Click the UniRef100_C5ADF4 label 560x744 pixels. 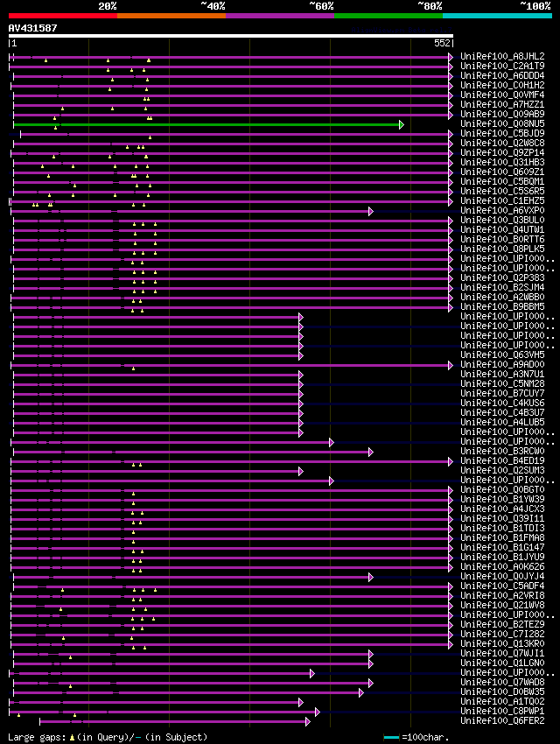[502, 586]
